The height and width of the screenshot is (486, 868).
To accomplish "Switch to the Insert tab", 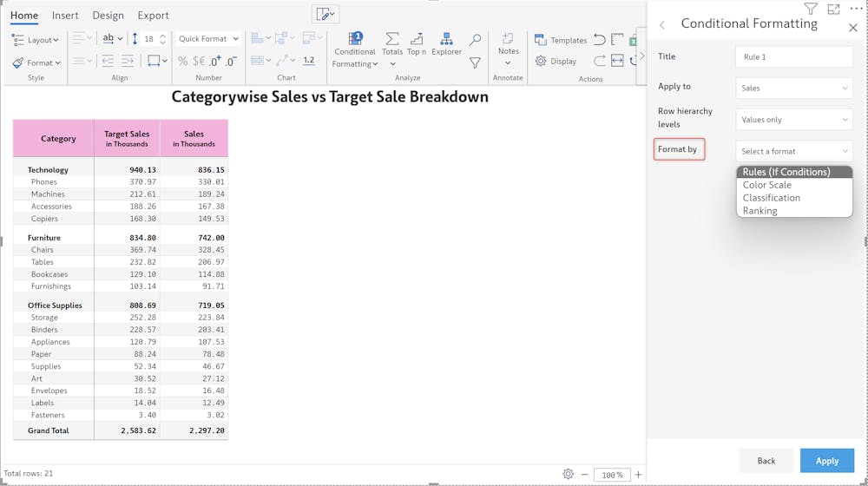I will coord(65,16).
